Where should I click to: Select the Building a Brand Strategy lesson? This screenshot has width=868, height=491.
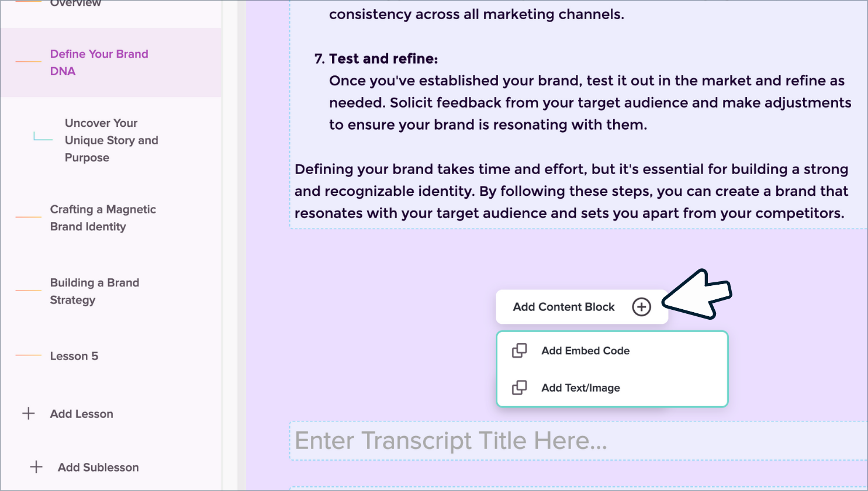(x=94, y=291)
